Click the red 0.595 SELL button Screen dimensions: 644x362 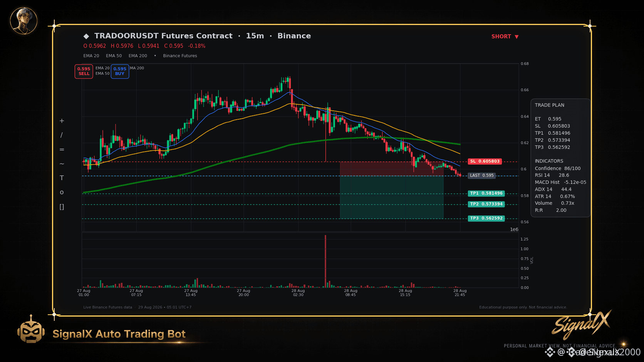pyautogui.click(x=84, y=72)
